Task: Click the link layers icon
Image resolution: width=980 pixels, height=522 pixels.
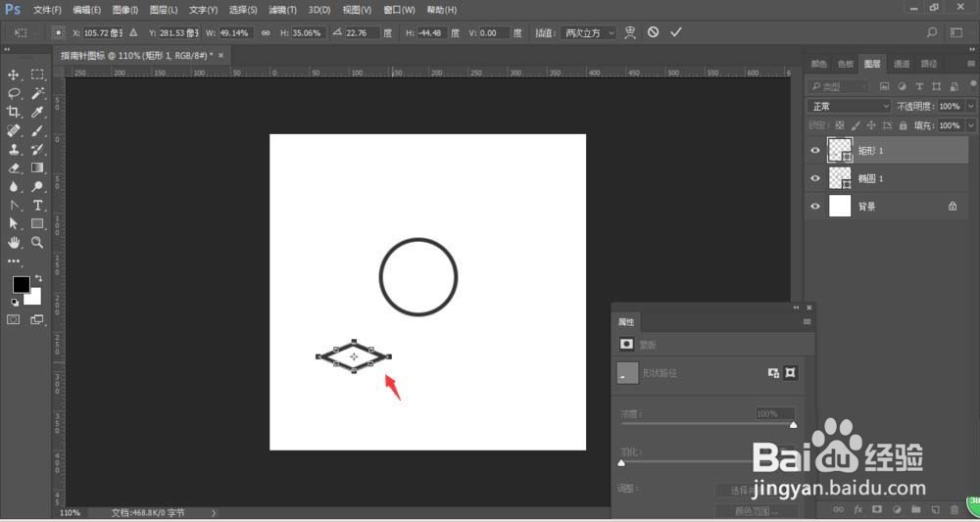Action: [x=839, y=509]
